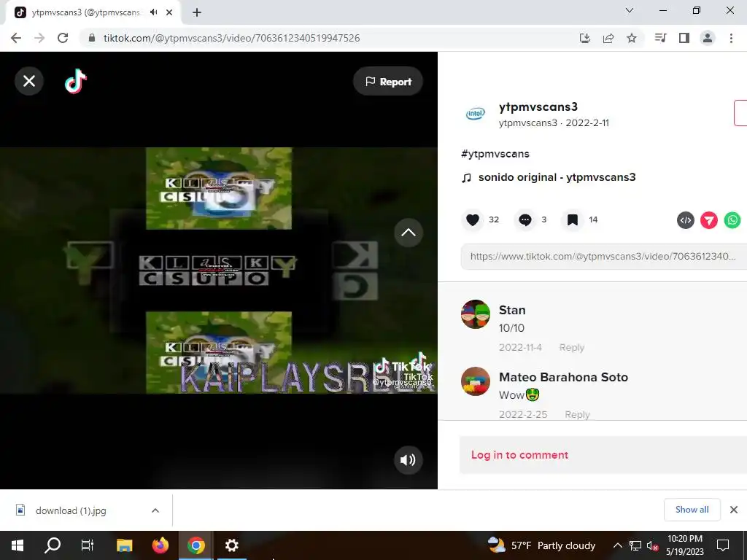This screenshot has width=747, height=560.
Task: Go to previous video with up chevron
Action: 409,233
